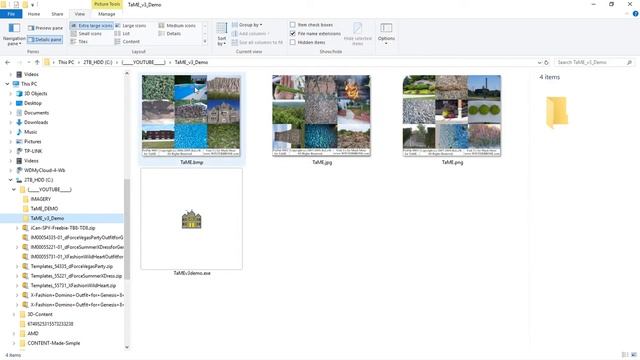Open the Navigation pane dropdown

point(14,34)
